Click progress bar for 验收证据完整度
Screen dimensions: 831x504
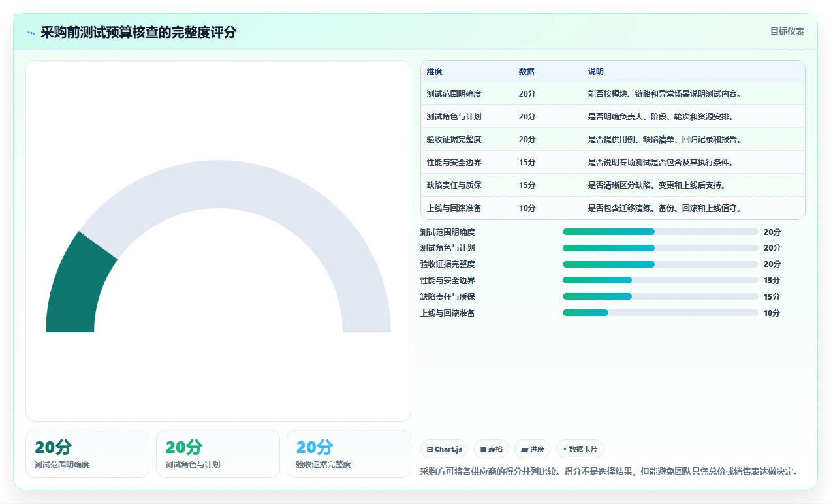tap(661, 264)
